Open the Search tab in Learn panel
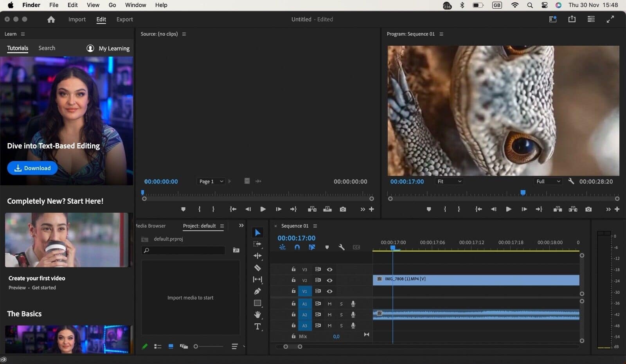 47,48
